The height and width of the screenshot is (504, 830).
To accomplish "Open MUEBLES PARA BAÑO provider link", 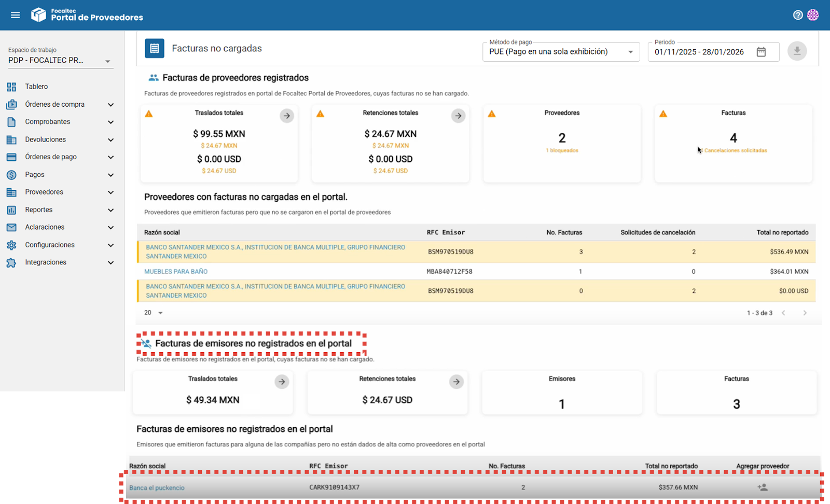I will (176, 271).
